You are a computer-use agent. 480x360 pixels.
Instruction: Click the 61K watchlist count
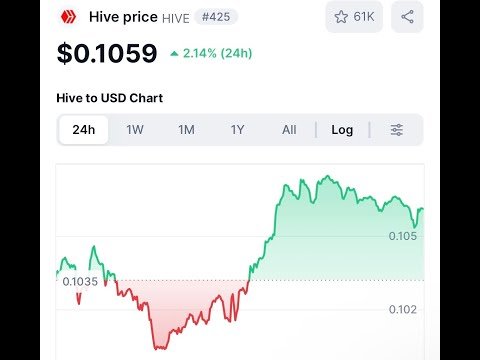point(364,17)
